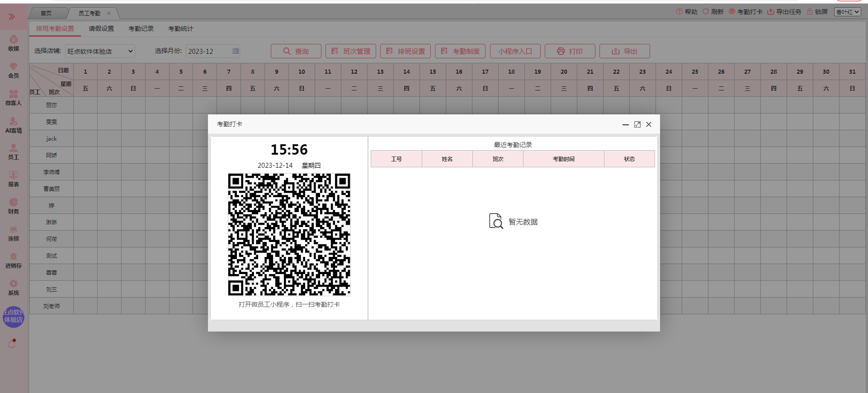
Task: Select employee row 丽莎
Action: (52, 105)
